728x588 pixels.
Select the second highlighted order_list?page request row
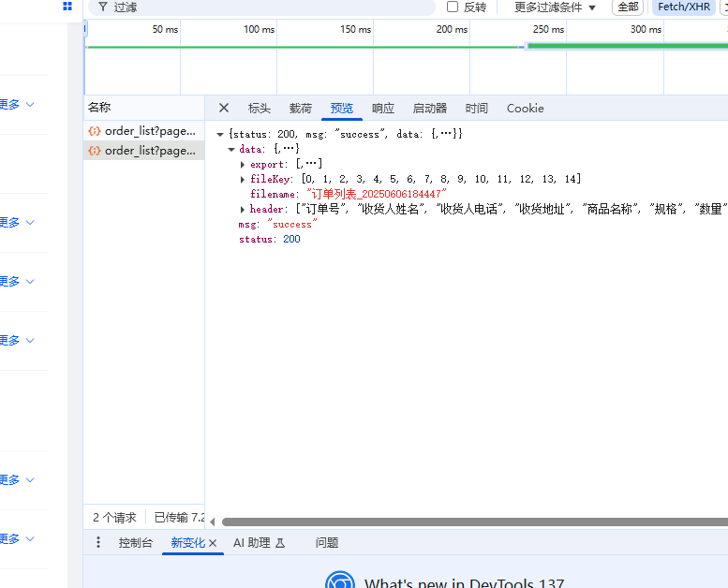144,151
